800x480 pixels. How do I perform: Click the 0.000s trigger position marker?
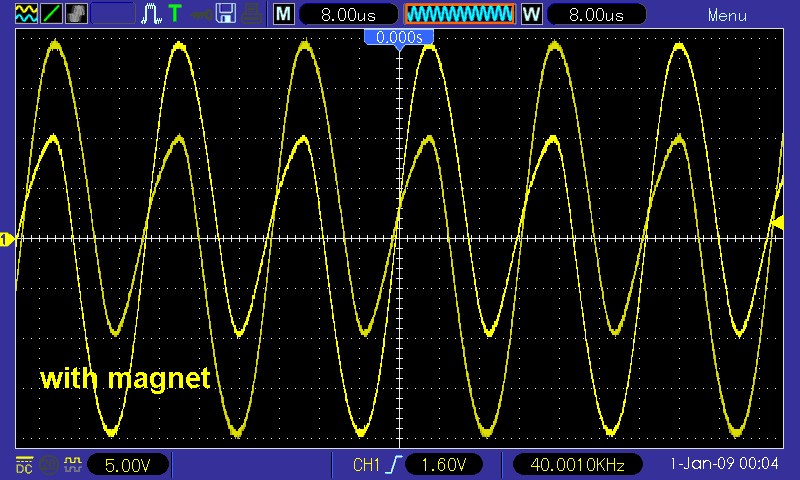coord(399,39)
